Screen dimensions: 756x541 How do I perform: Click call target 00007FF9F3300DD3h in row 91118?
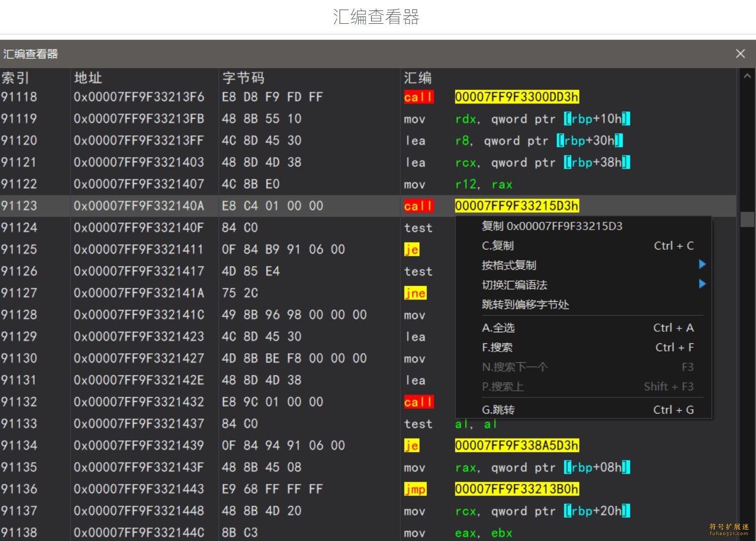pos(516,97)
